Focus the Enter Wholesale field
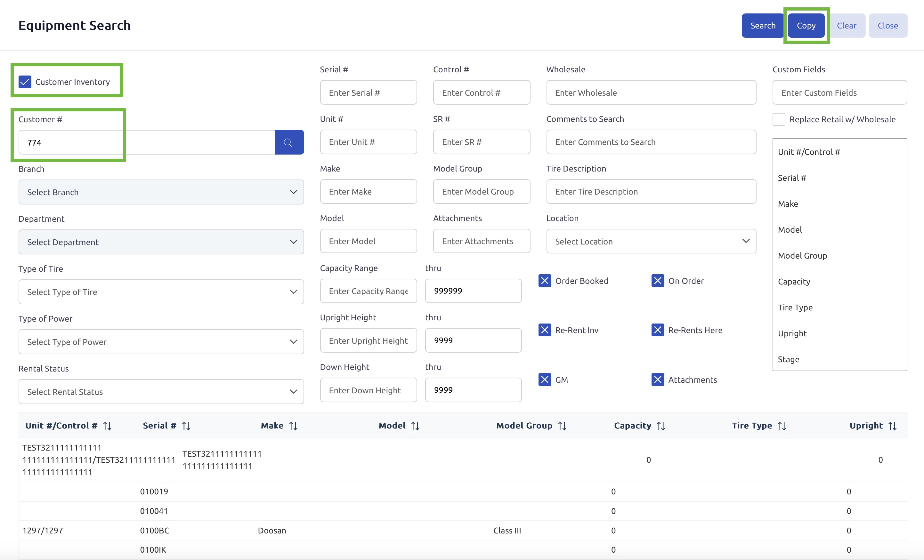Image resolution: width=924 pixels, height=560 pixels. pos(651,92)
